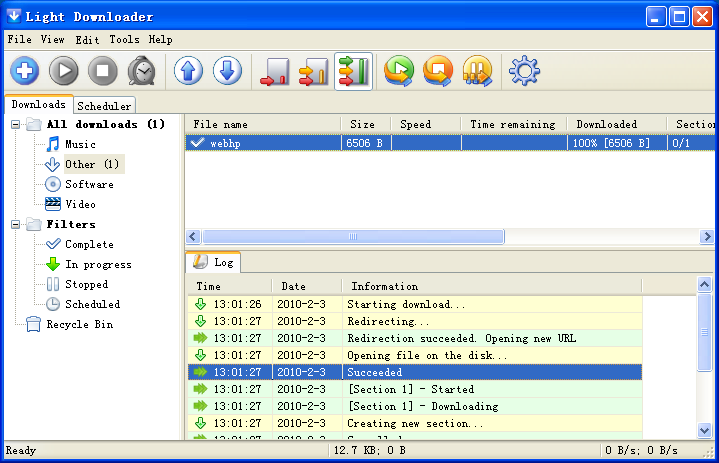Screen dimensions: 719x463
Task: Click the left arrow of horizontal scrollbar
Action: pyautogui.click(x=193, y=237)
